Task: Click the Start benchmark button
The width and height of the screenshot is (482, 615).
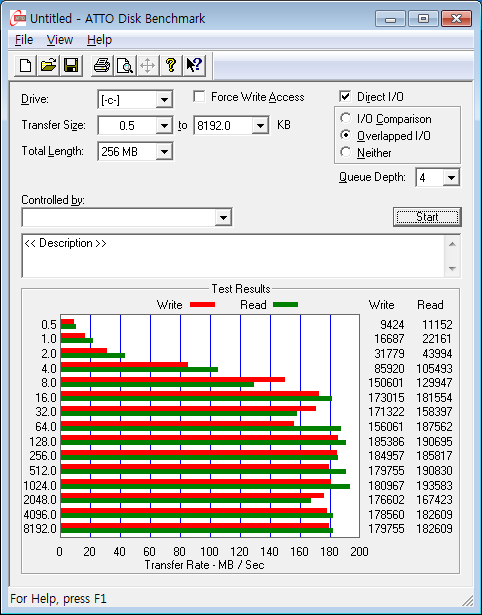Action: point(427,217)
